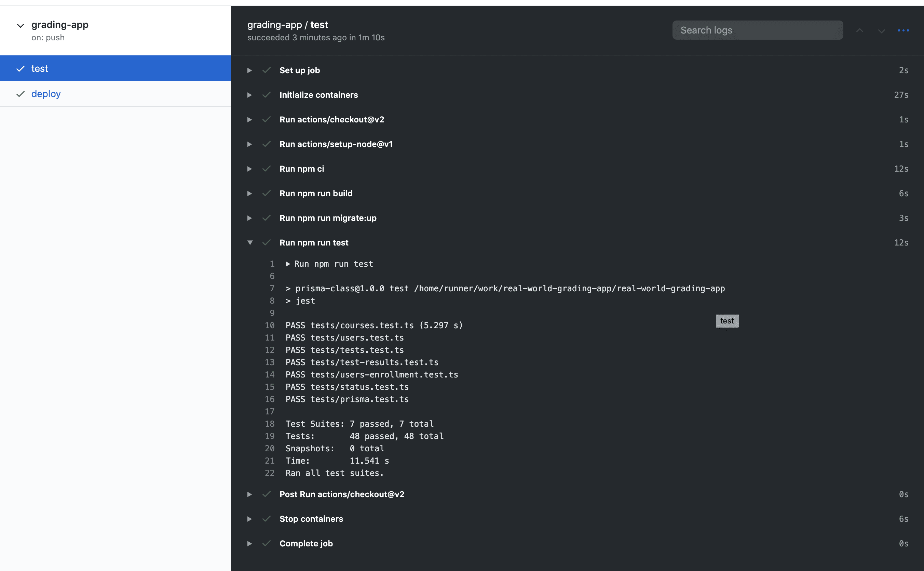Click the next search result down arrow
This screenshot has width=924, height=571.
[x=881, y=31]
